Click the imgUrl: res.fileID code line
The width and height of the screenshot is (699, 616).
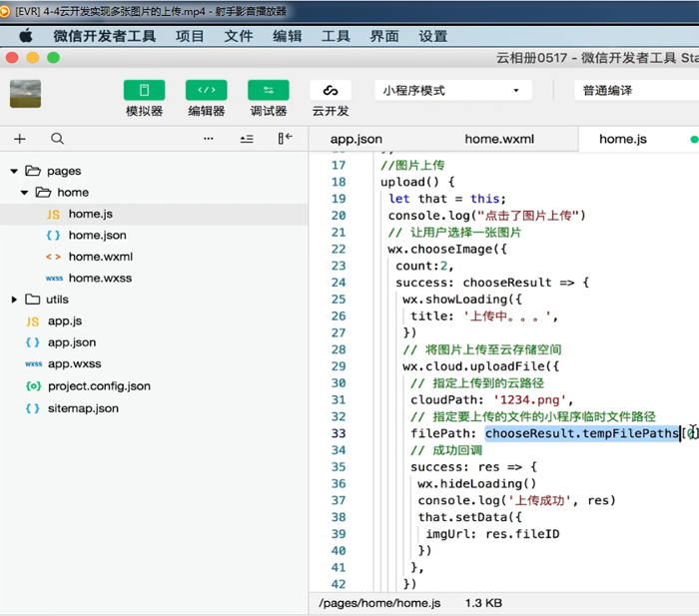coord(492,534)
